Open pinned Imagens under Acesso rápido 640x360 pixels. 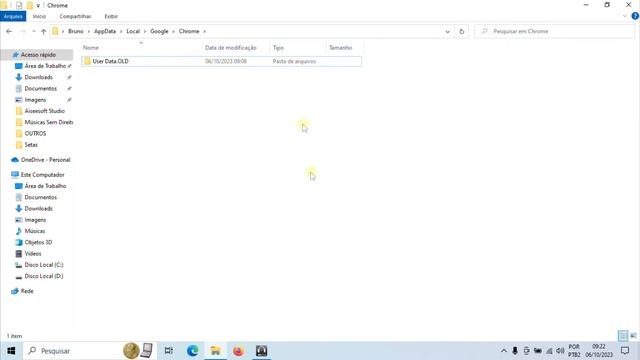[35, 100]
